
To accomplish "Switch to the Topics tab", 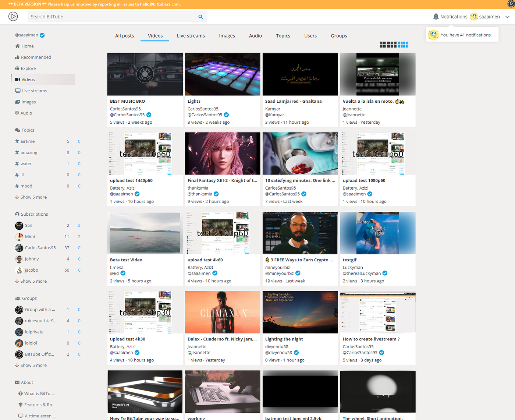I will 283,36.
